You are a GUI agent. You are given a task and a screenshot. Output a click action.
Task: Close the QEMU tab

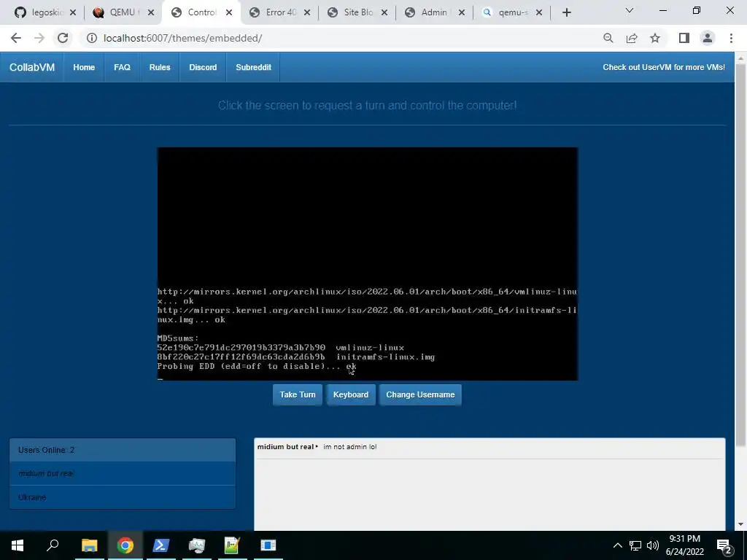151,13
